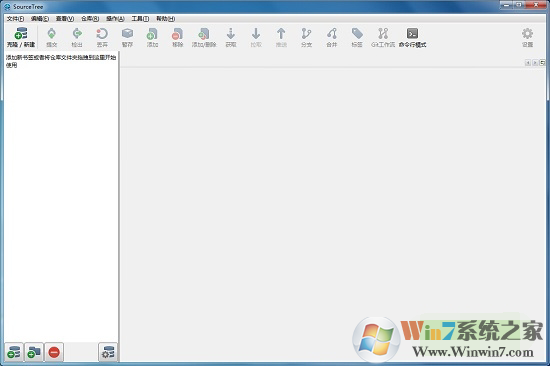Screen dimensions: 550x366
Task: Click the add repository bookmark icon at sidebar bottom
Action: (x=14, y=352)
